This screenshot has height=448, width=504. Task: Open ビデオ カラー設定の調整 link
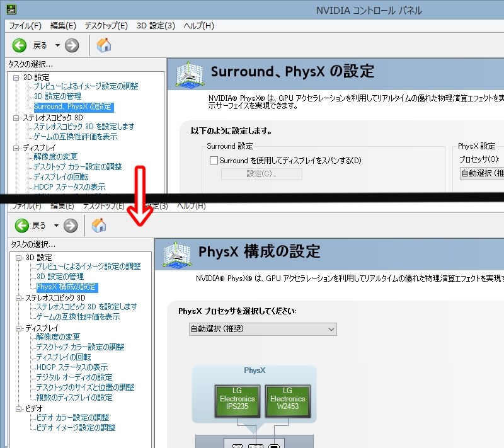(72, 418)
